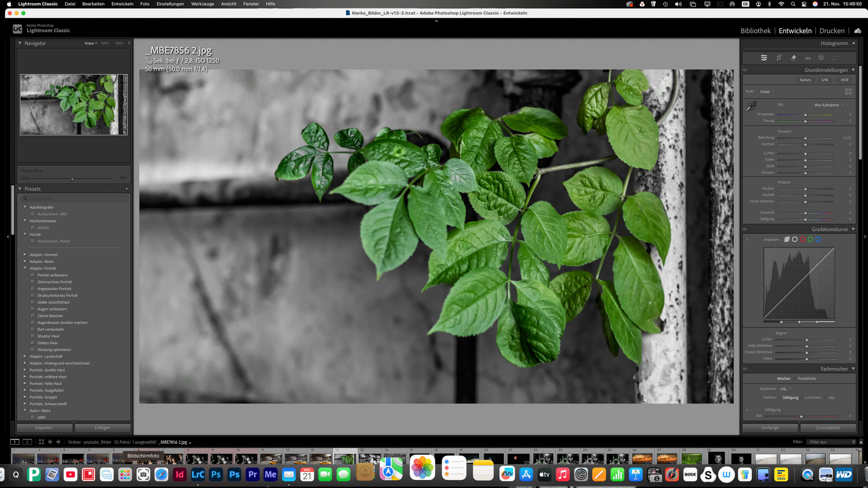868x488 pixels.
Task: Collapse the Adaptiv: Porträt preset group
Action: tap(25, 268)
